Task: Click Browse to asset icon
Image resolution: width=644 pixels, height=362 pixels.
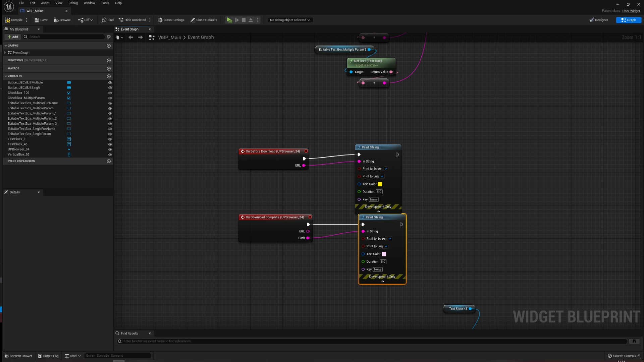Action: pyautogui.click(x=56, y=20)
